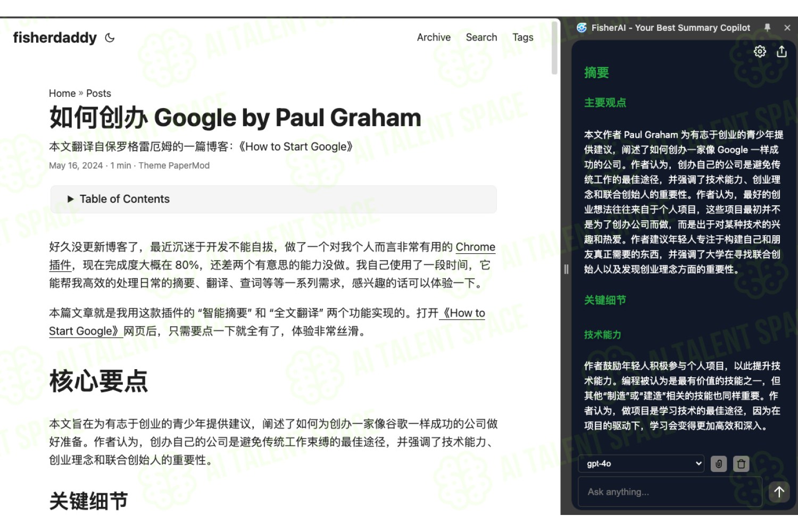This screenshot has width=798, height=532.
Task: Click the article title 如何创办 Google
Action: tap(235, 118)
